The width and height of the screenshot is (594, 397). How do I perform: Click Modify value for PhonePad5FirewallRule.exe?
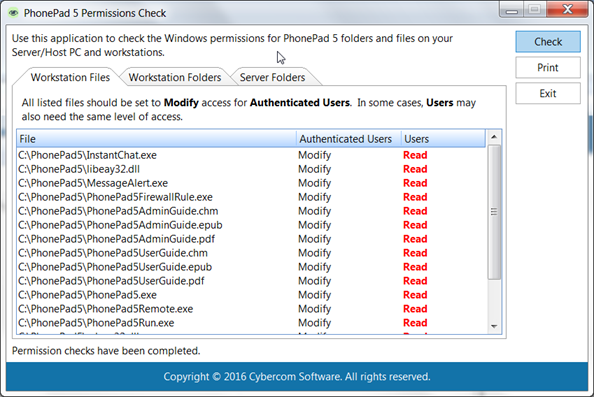pos(314,197)
